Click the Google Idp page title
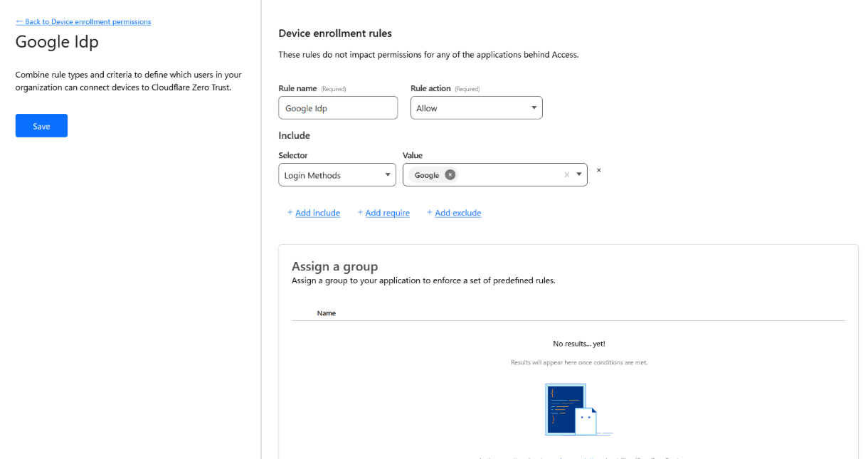 tap(57, 42)
